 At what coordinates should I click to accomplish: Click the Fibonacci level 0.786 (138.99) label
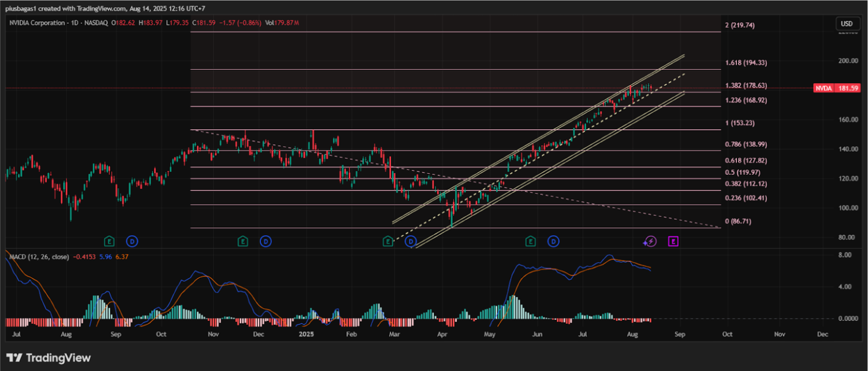coord(747,144)
